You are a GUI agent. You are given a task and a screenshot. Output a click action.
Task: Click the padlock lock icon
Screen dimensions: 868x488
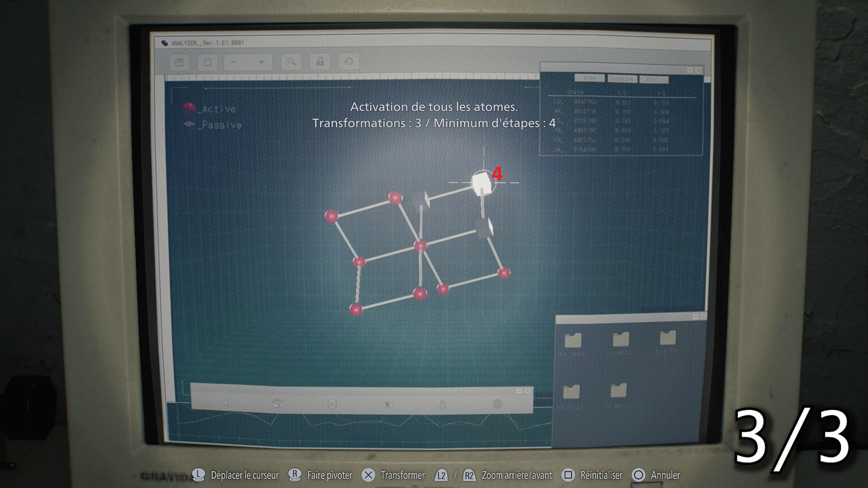pos(320,62)
